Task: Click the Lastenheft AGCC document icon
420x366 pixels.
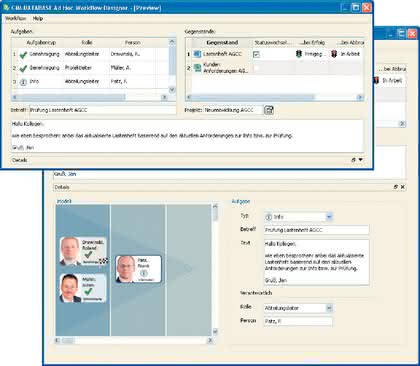Action: (197, 54)
